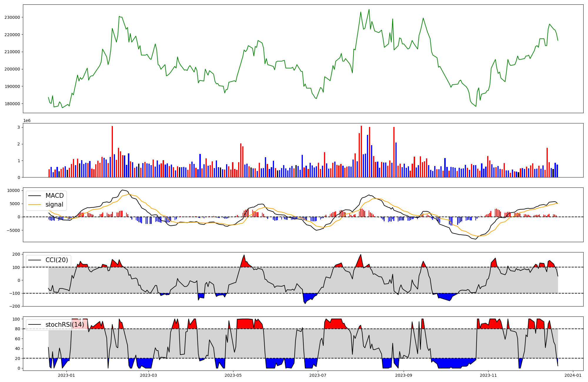The image size is (588, 382).
Task: Click the 10000 MACD axis label
Action: coord(14,190)
